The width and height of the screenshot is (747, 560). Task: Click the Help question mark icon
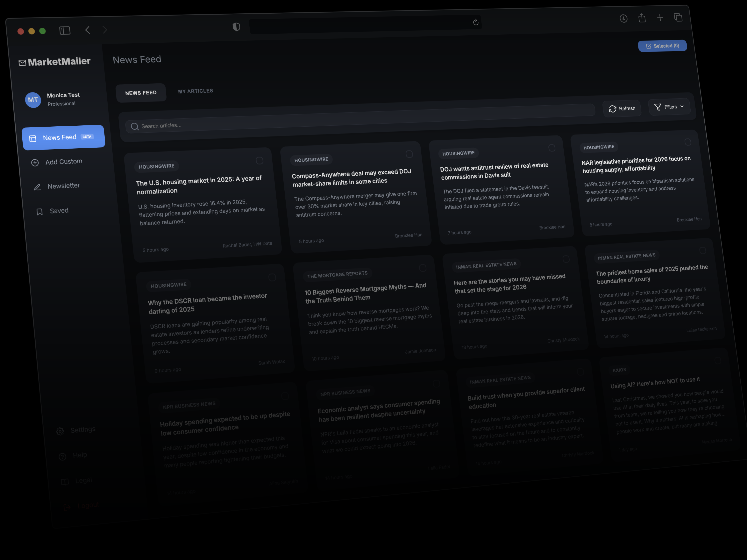click(x=63, y=456)
